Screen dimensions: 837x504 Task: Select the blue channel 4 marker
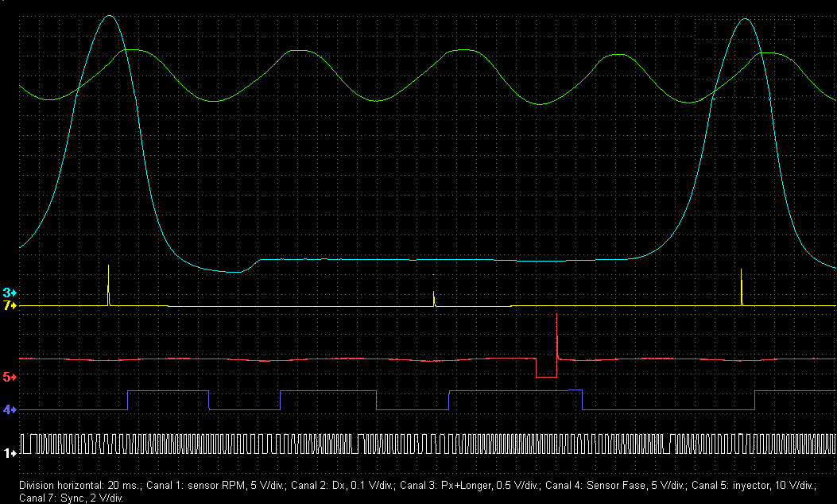tap(10, 409)
